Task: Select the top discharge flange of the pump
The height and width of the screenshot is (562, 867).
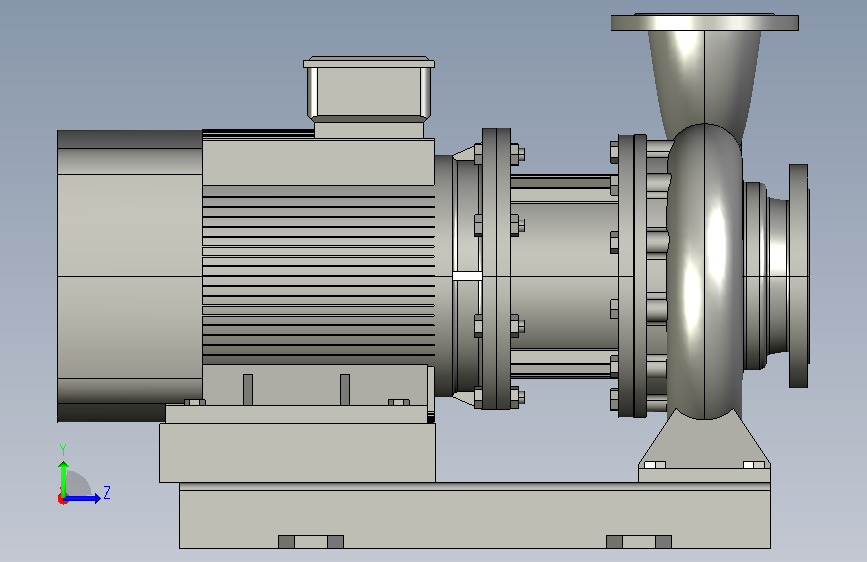Action: (704, 23)
